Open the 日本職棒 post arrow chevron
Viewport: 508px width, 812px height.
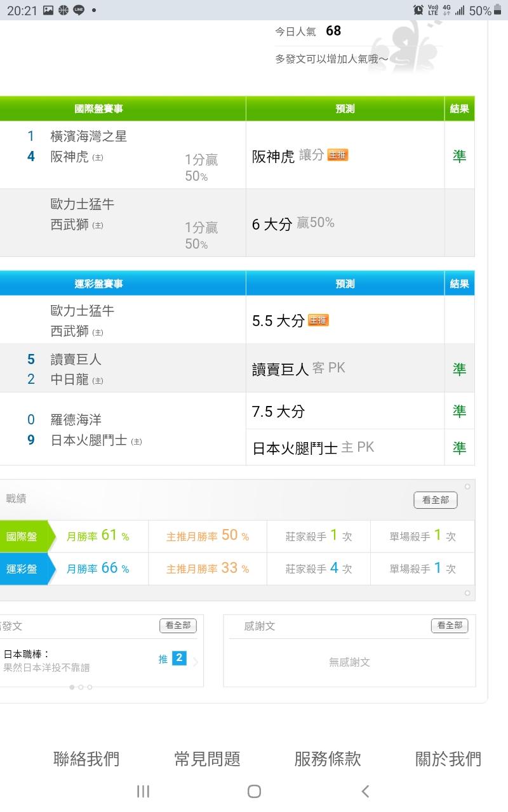point(196,662)
